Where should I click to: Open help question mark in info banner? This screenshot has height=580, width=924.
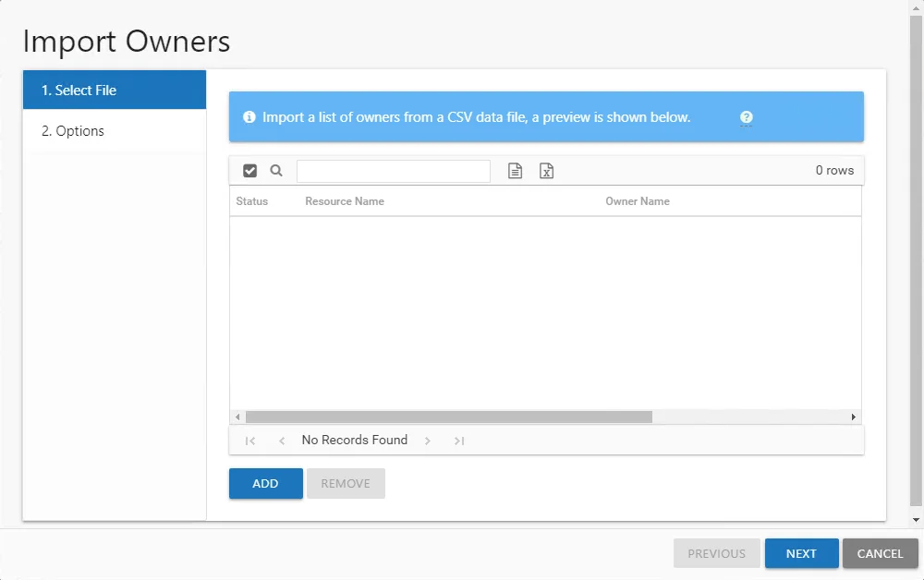(746, 117)
